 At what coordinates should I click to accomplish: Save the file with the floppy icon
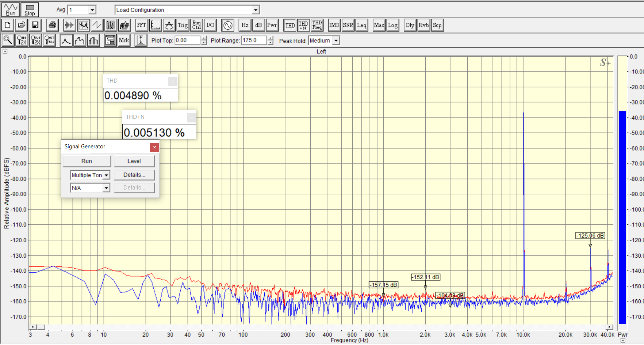coord(35,25)
